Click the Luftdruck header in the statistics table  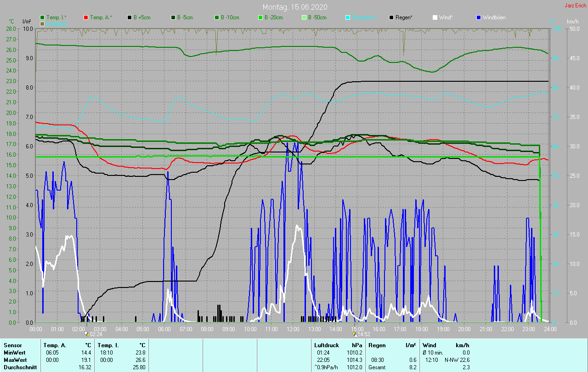(326, 345)
